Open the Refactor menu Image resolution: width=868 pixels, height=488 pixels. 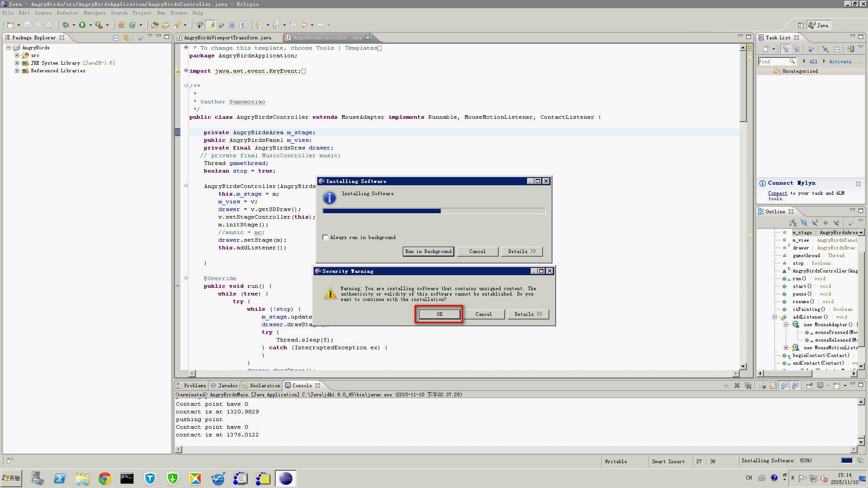pos(67,13)
